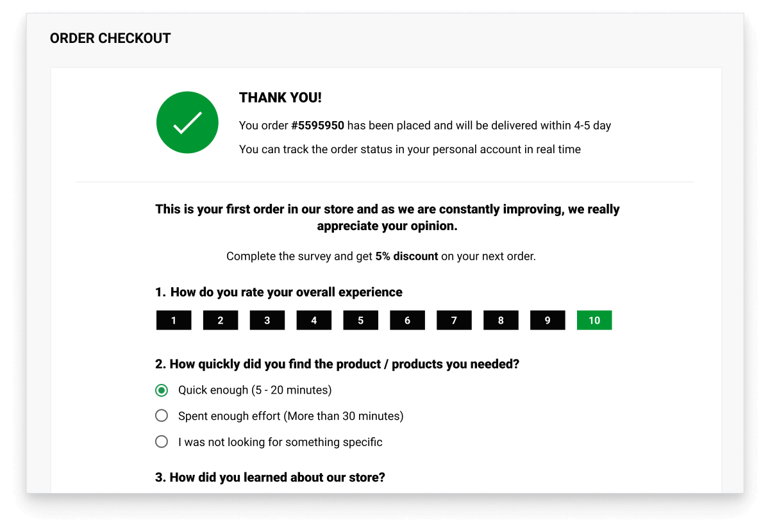Select the "Quick enough" radio button
The width and height of the screenshot is (770, 532).
click(x=162, y=390)
